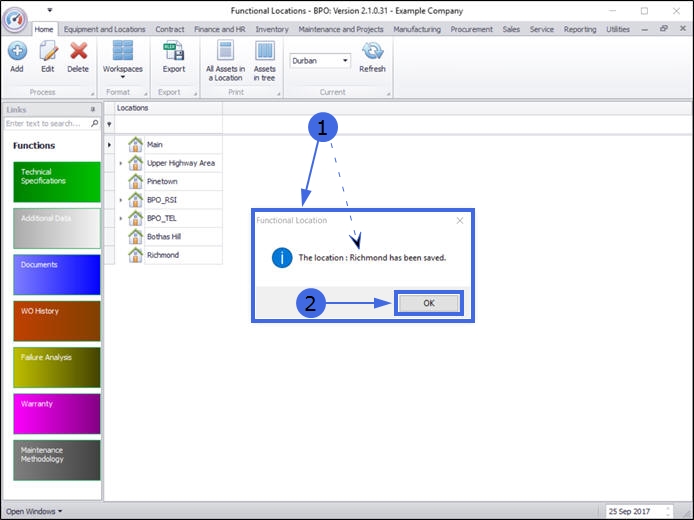Click the BPO application logo button
The width and height of the screenshot is (694, 520).
pos(15,19)
